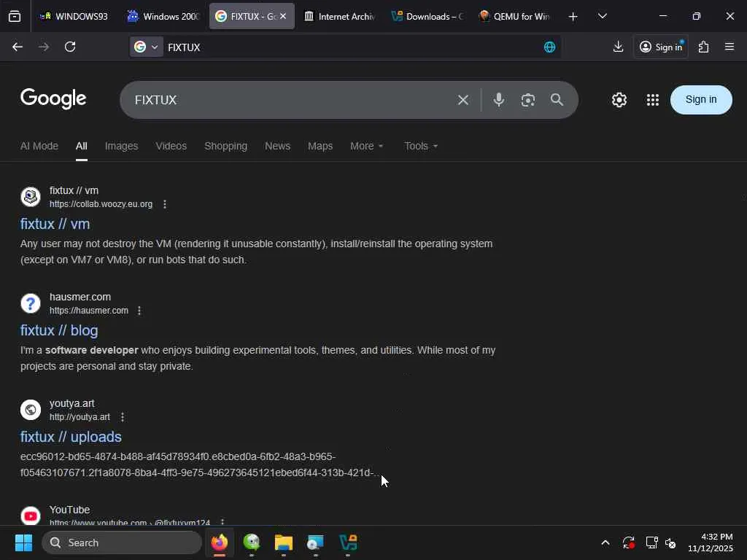The height and width of the screenshot is (560, 747).
Task: Open the Firefox View tab list icon
Action: pyautogui.click(x=15, y=16)
